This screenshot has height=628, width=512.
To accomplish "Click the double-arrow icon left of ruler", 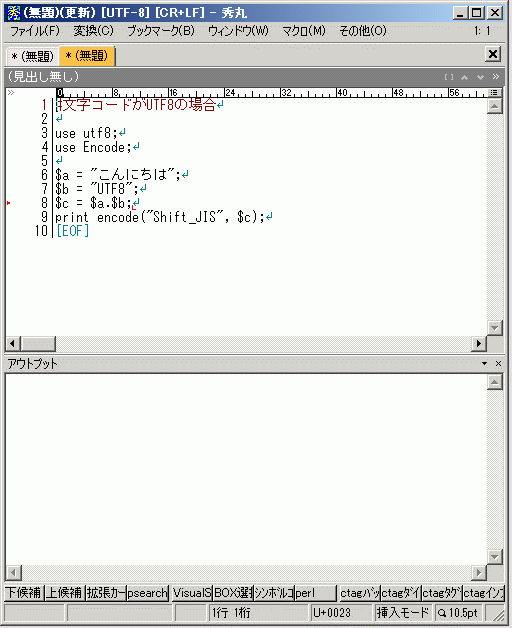I will [x=11, y=93].
